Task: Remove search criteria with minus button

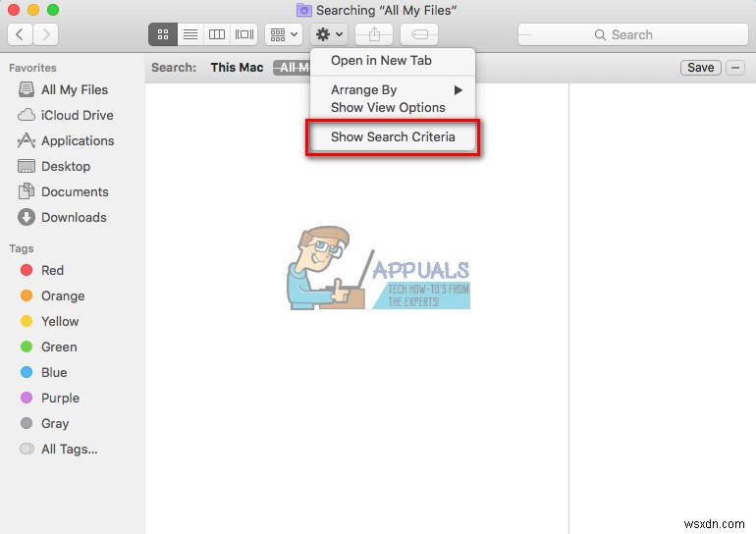Action: point(735,68)
